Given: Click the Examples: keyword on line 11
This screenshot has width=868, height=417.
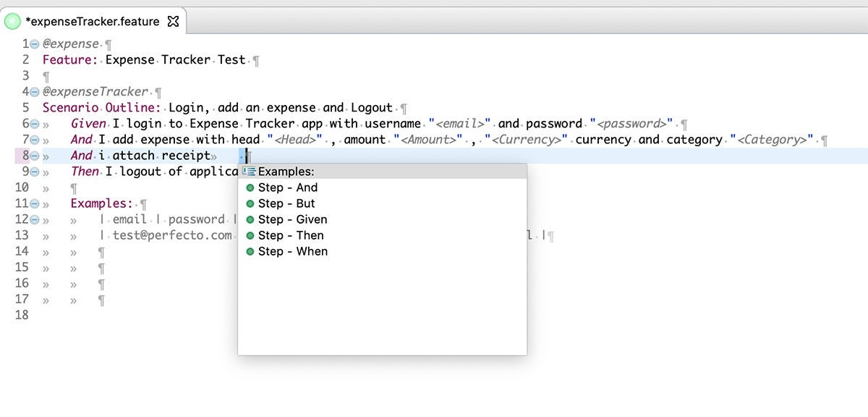Looking at the screenshot, I should [x=102, y=203].
